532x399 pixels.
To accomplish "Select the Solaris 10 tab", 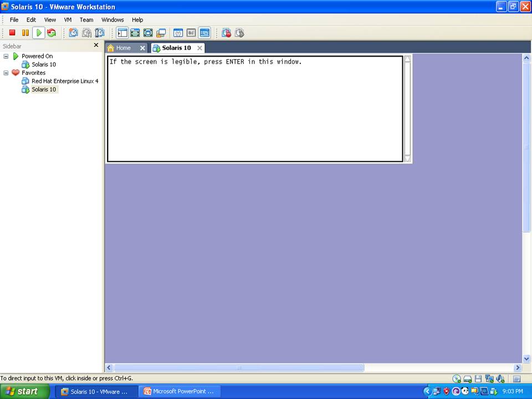I will pos(176,48).
